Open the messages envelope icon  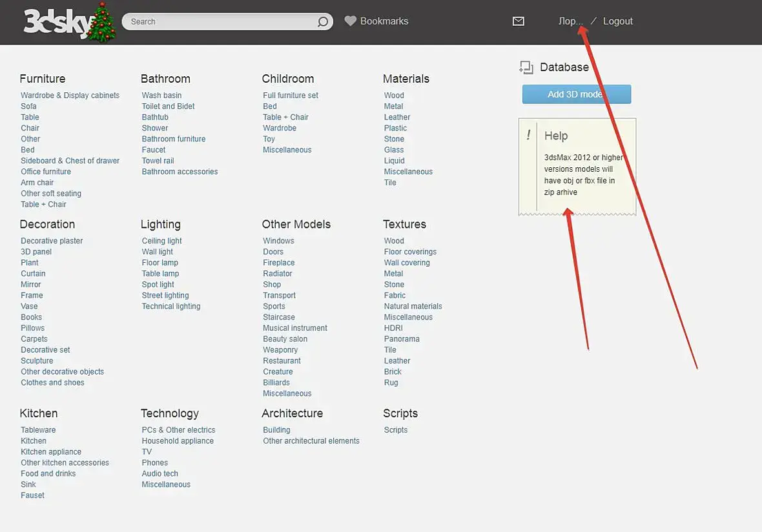click(x=519, y=21)
